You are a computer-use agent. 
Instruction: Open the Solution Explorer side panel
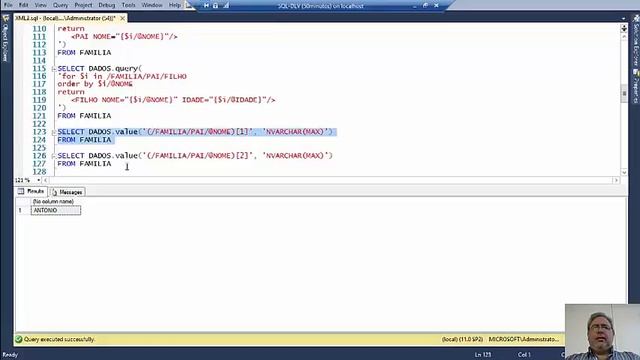[x=636, y=41]
